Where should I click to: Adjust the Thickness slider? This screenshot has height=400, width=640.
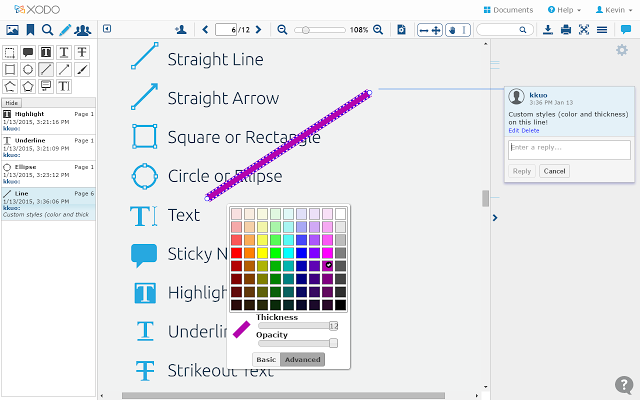(x=298, y=326)
